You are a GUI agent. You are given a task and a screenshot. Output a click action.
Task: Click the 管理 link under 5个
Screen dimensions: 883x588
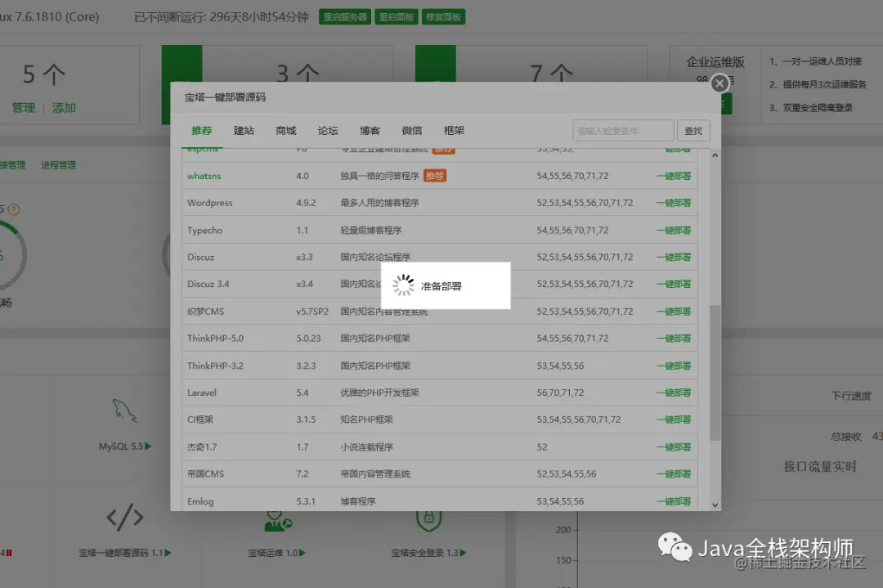click(x=24, y=108)
